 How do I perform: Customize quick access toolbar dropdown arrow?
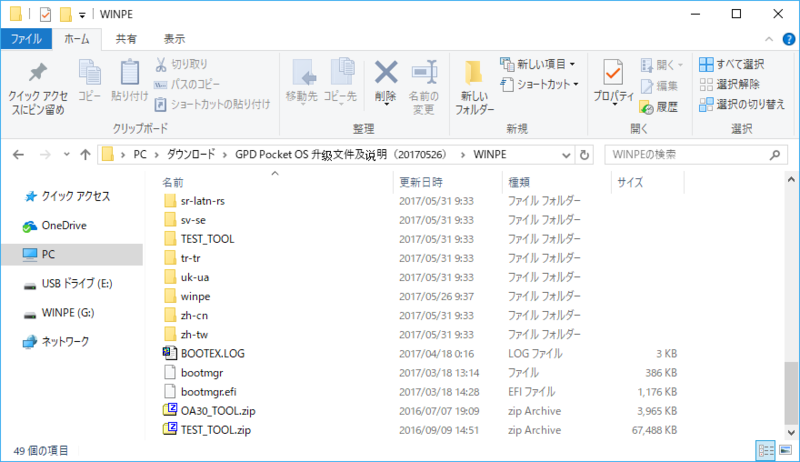point(82,15)
